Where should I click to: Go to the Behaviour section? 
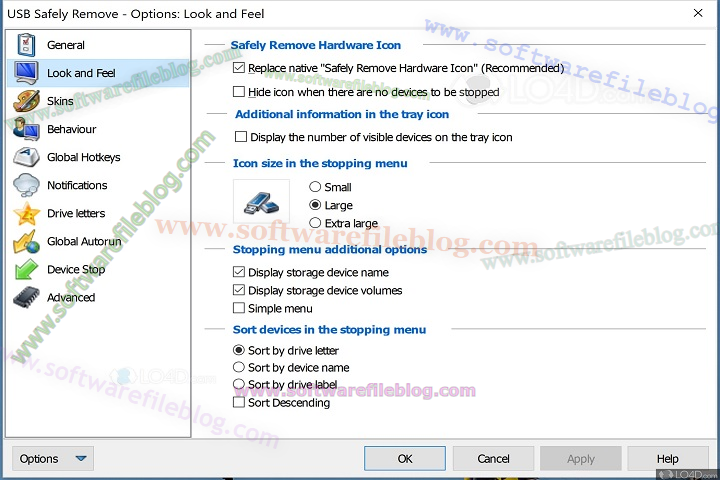tap(72, 129)
